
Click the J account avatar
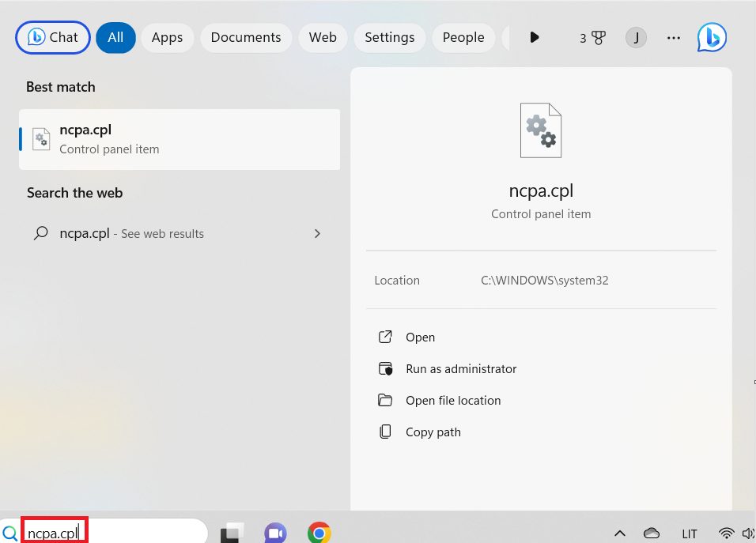click(636, 37)
